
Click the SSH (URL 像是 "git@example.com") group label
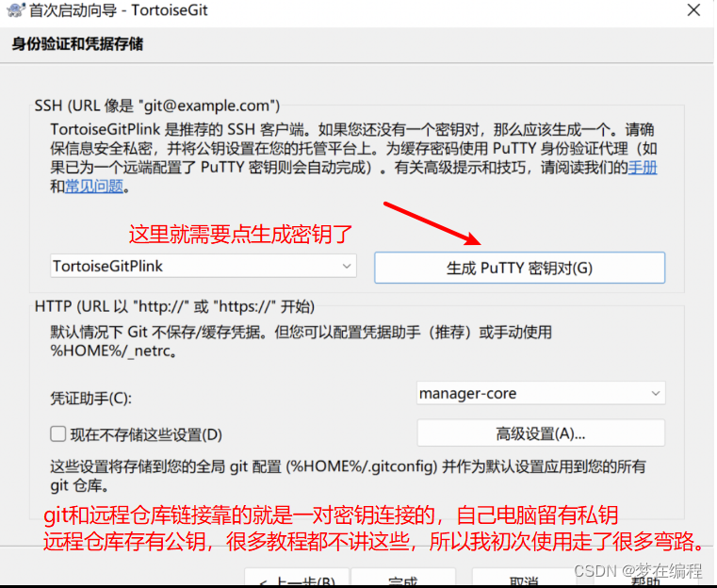157,106
